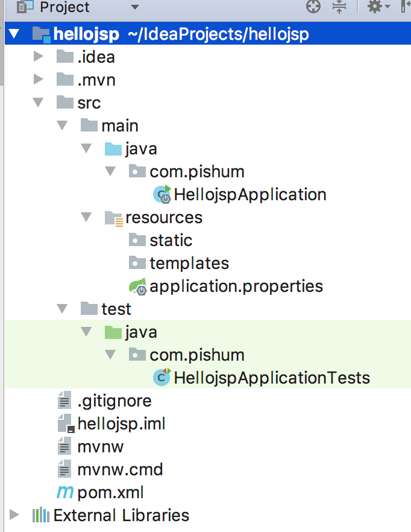Click the application.properties Spring leaf icon
The height and width of the screenshot is (532, 411).
137,287
